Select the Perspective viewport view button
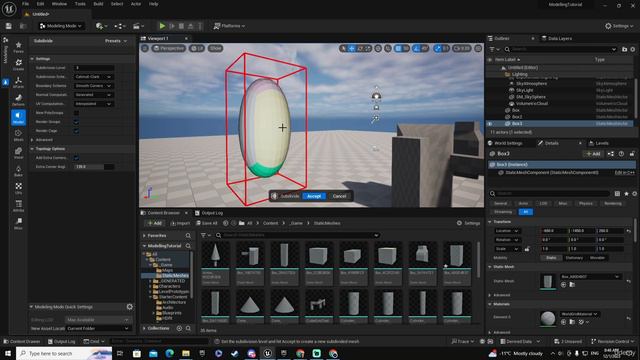 pyautogui.click(x=169, y=48)
